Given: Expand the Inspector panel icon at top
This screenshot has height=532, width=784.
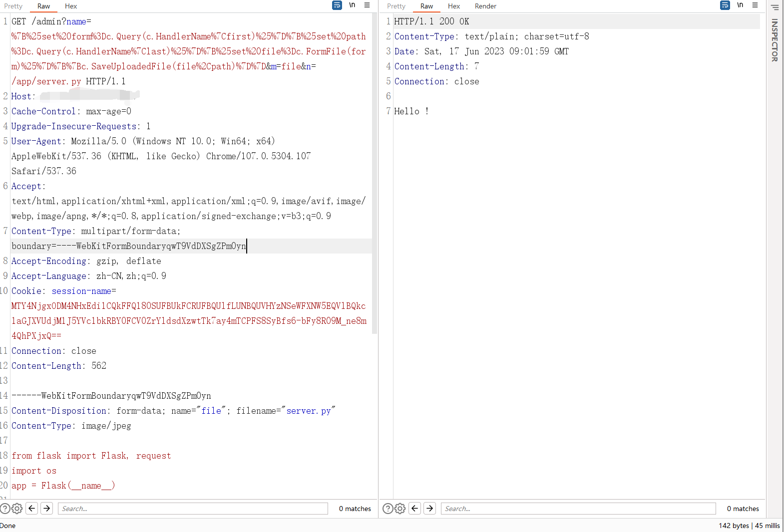Looking at the screenshot, I should 775,7.
